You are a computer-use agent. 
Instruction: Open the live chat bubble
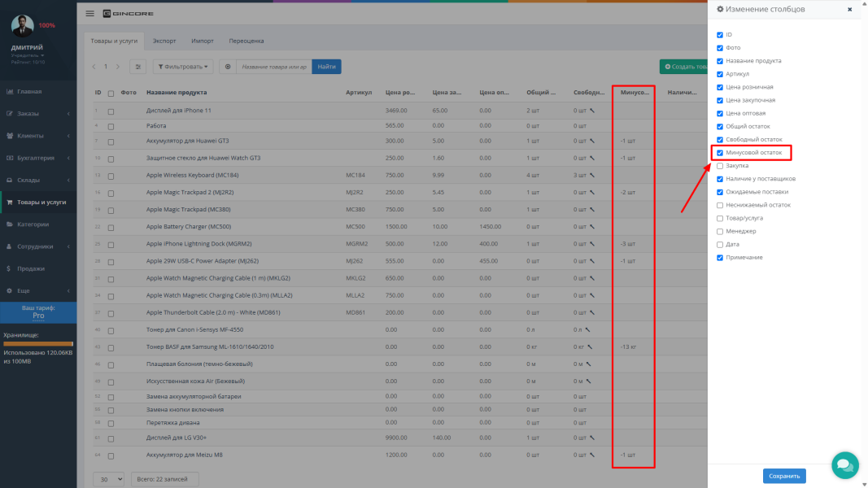tap(844, 465)
